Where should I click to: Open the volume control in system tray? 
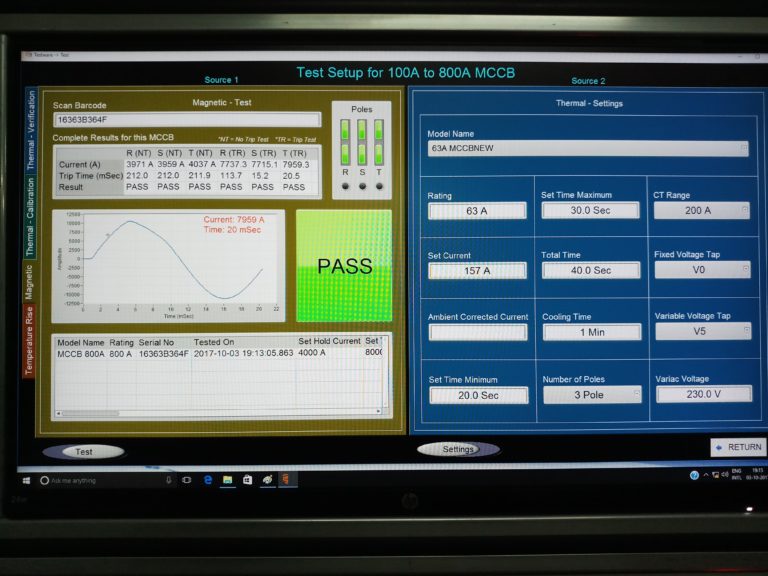[724, 475]
